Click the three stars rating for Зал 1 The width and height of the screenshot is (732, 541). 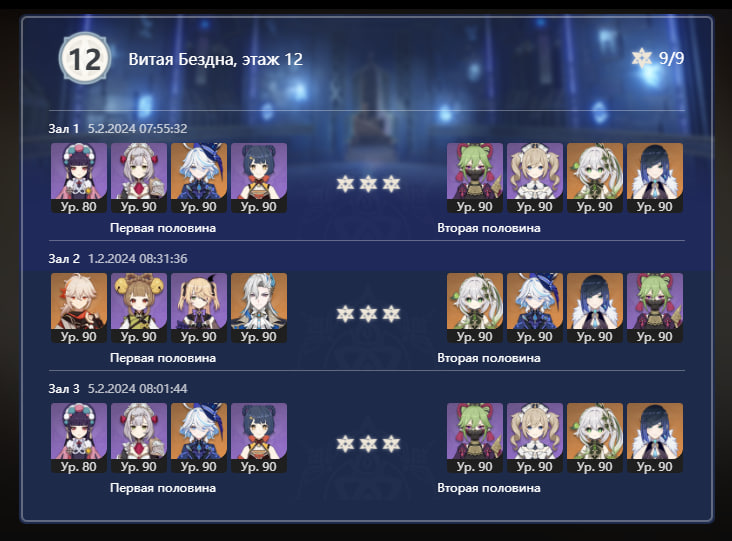coord(368,184)
